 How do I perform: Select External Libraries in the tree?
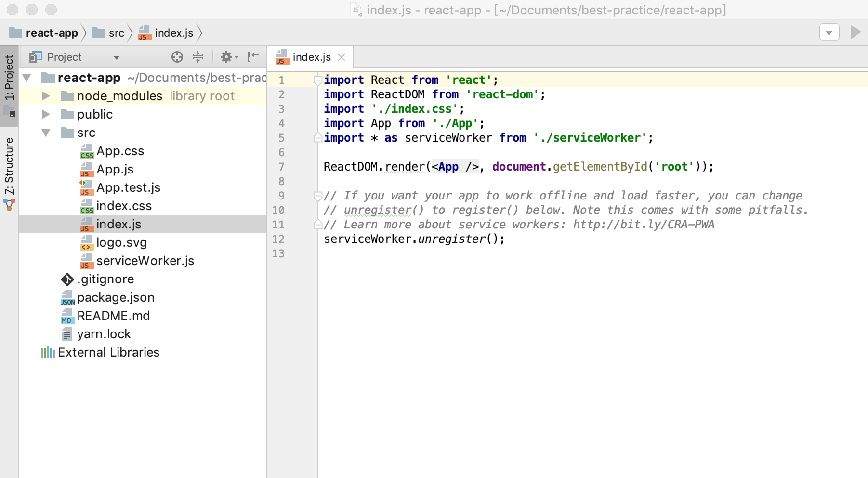coord(108,353)
